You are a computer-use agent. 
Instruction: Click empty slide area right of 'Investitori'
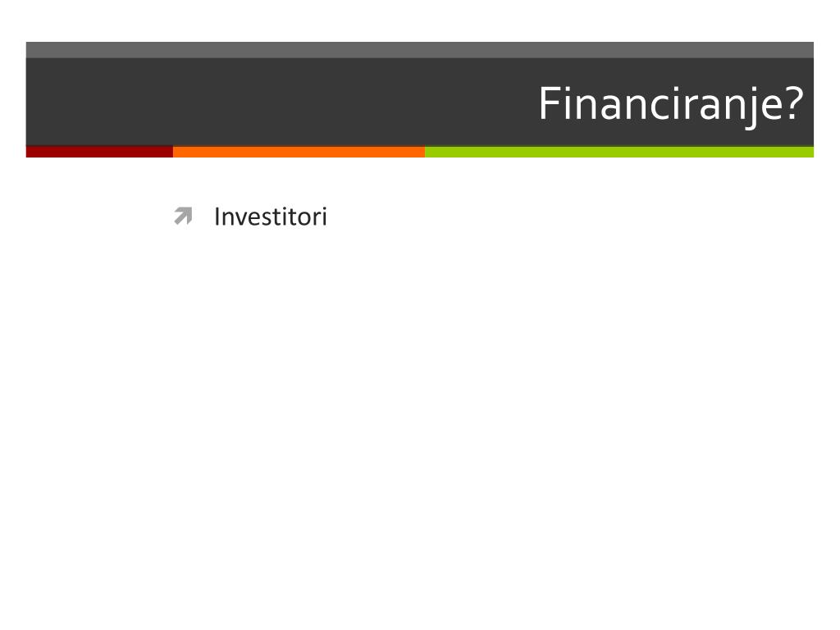(568, 217)
